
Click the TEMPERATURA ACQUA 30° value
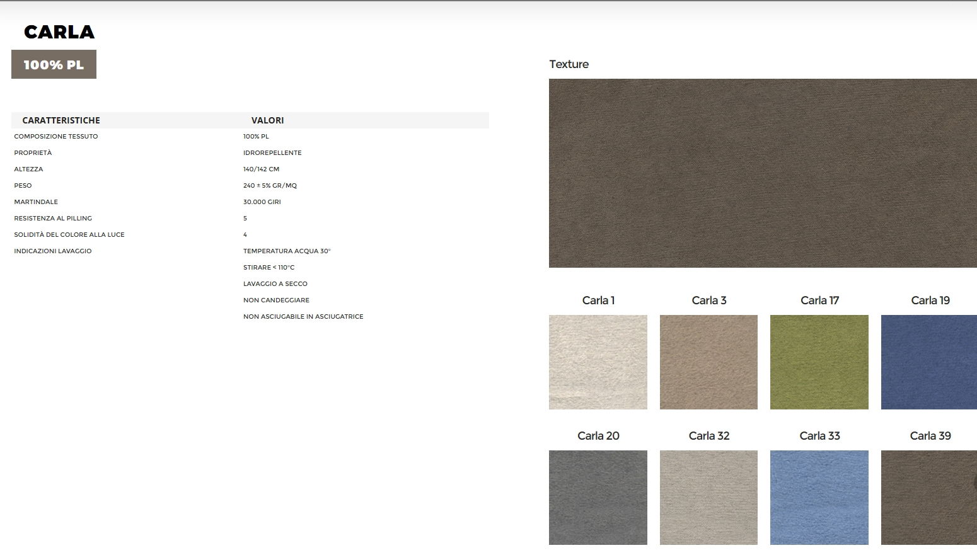287,251
